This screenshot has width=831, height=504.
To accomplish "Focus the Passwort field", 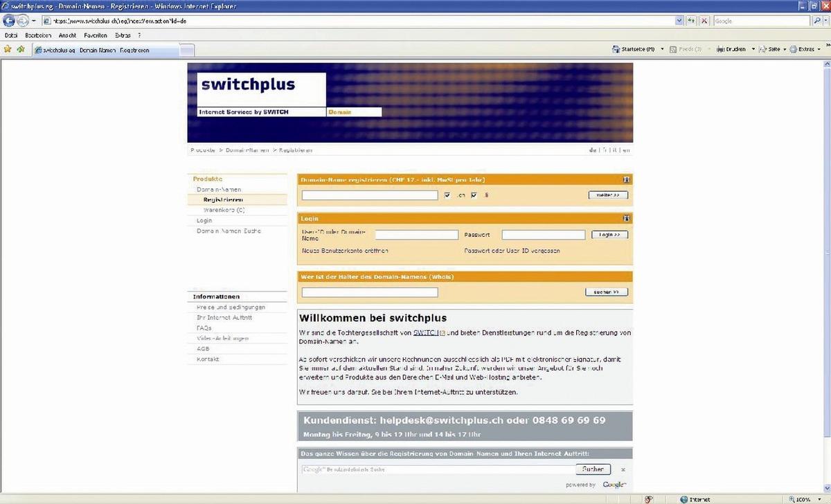I will (544, 235).
